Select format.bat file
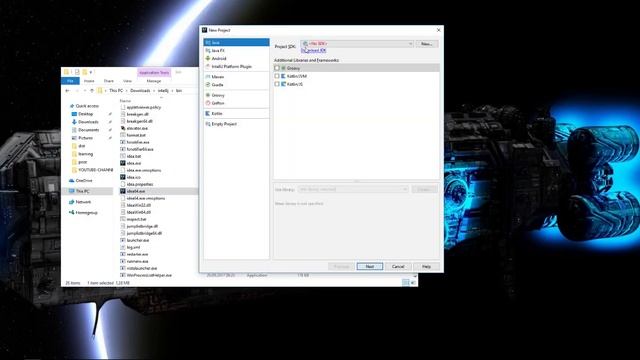Image resolution: width=640 pixels, height=360 pixels. coord(136,135)
